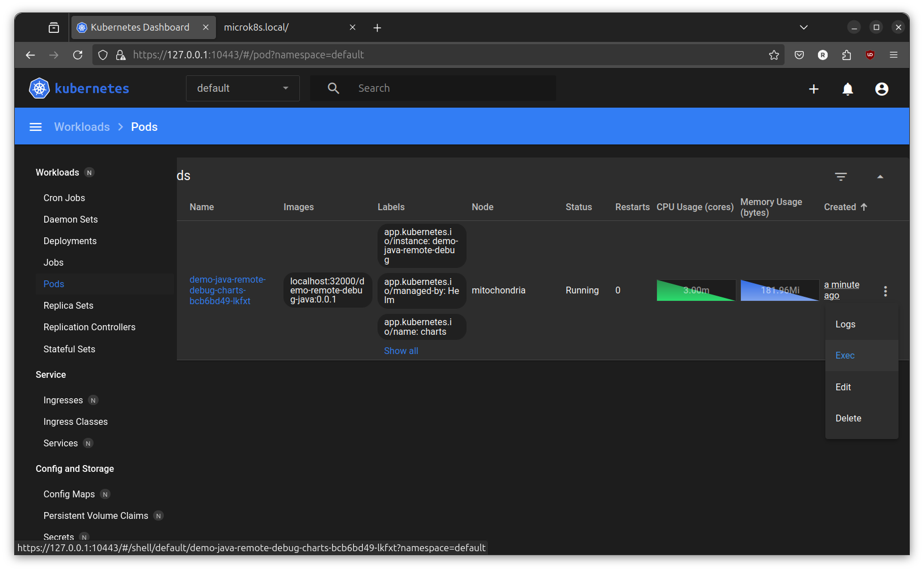
Task: Click the localhost:32000 image chip
Action: (x=328, y=290)
